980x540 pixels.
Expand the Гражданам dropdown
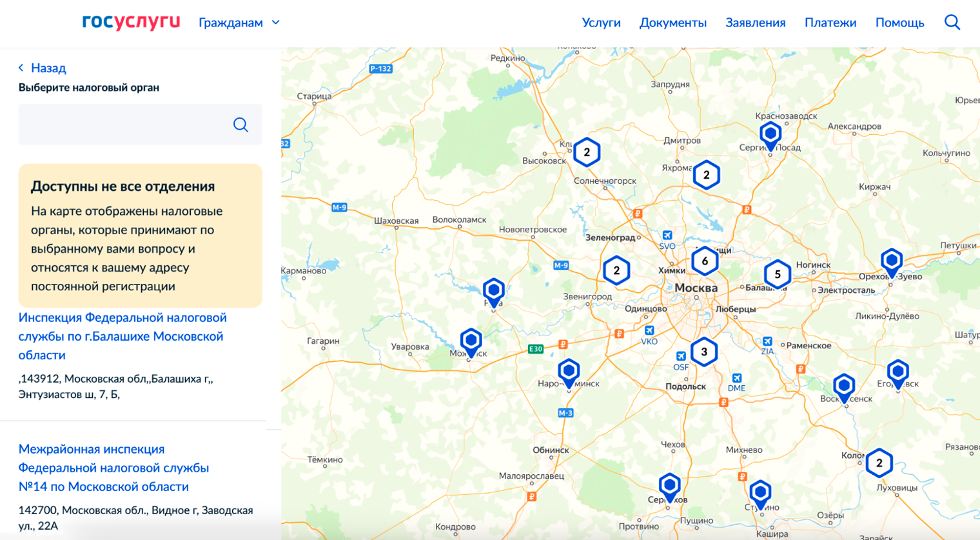[239, 23]
